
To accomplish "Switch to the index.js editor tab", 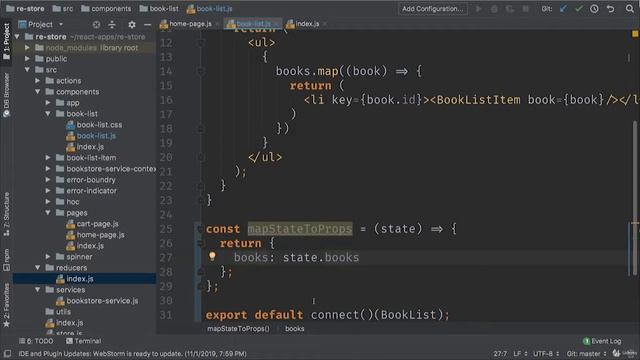I will (307, 24).
